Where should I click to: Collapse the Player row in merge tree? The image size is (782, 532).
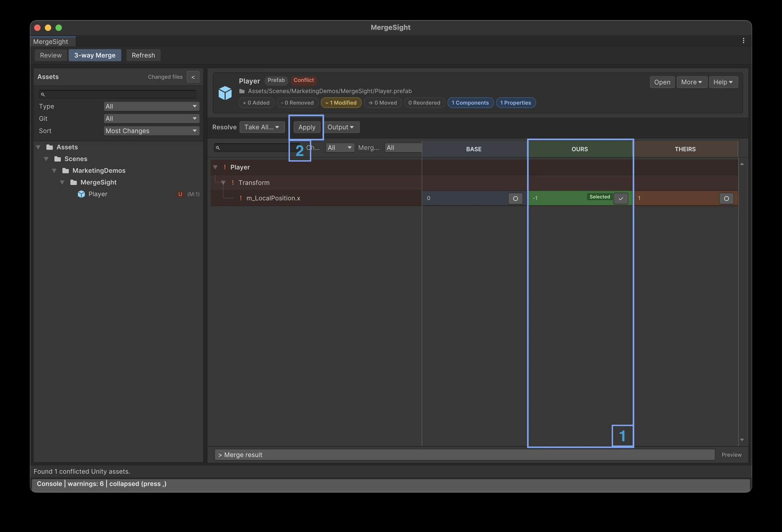point(215,167)
